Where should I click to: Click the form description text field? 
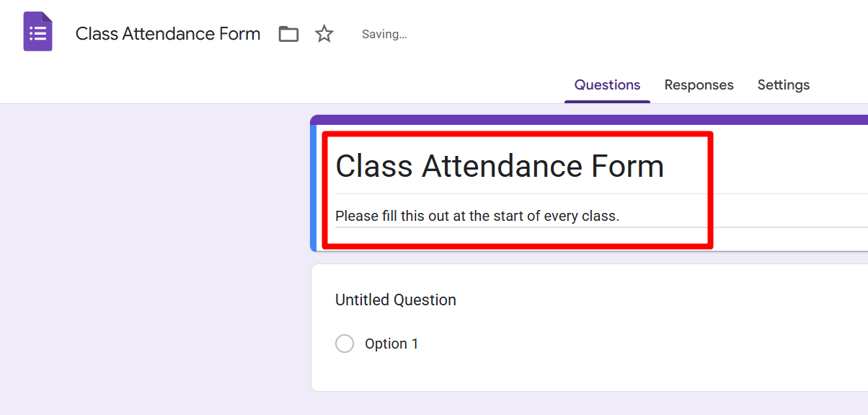click(477, 216)
